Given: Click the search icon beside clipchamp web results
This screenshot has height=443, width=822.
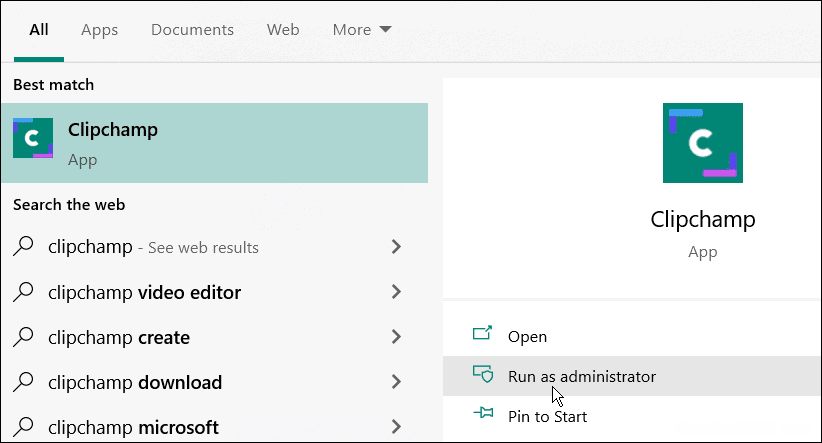Looking at the screenshot, I should point(24,246).
